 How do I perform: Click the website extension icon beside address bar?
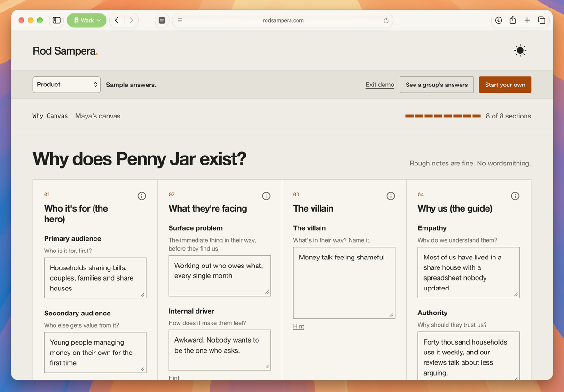click(162, 20)
